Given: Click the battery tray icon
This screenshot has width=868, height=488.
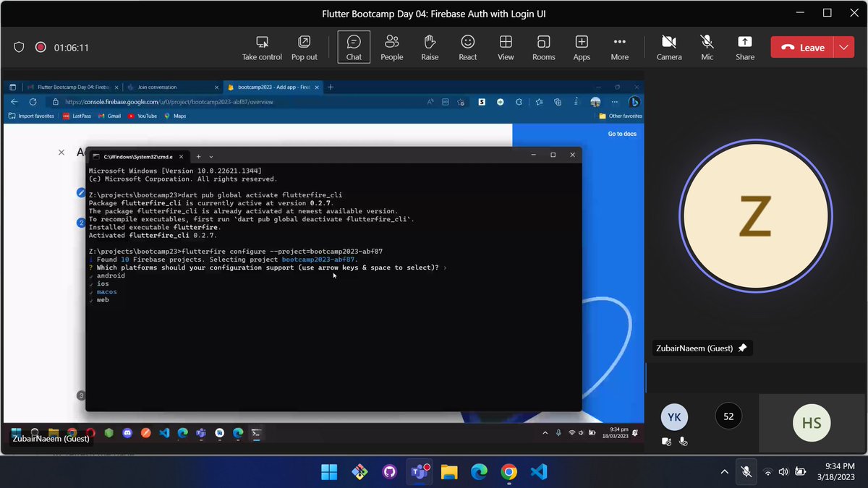Looking at the screenshot, I should pos(800,472).
